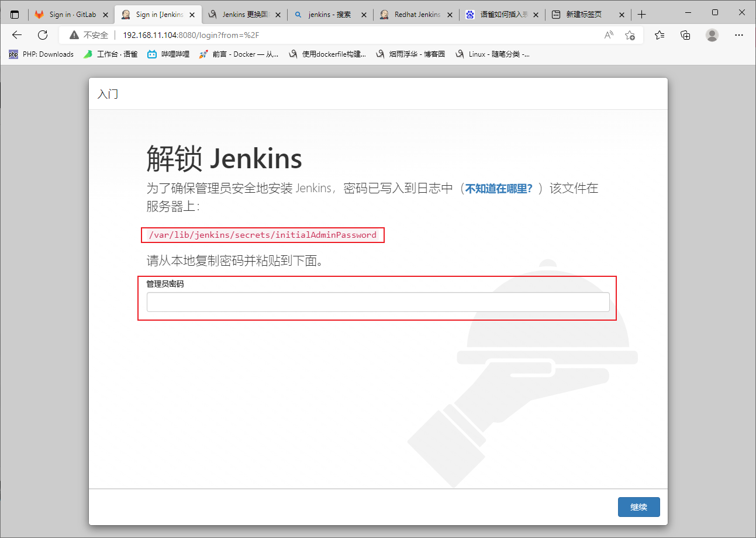The image size is (756, 538).
Task: Open Linux - 随笔分类 bookmark
Action: click(x=492, y=54)
